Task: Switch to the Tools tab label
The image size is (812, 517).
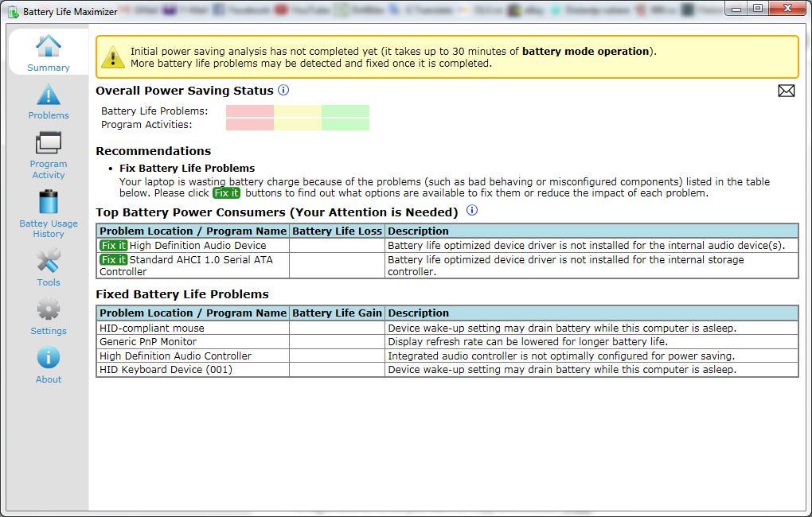Action: pos(48,282)
